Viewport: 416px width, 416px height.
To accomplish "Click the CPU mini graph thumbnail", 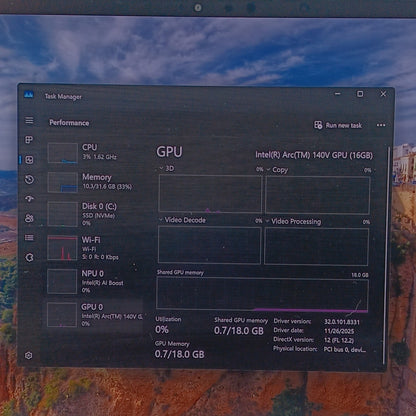I will [x=63, y=153].
